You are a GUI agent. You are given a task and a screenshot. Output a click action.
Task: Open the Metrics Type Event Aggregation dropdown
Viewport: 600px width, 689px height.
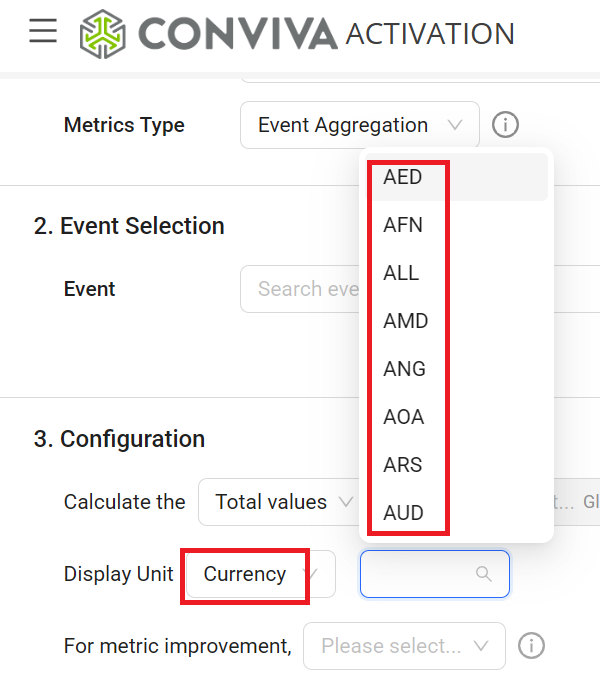pos(359,125)
